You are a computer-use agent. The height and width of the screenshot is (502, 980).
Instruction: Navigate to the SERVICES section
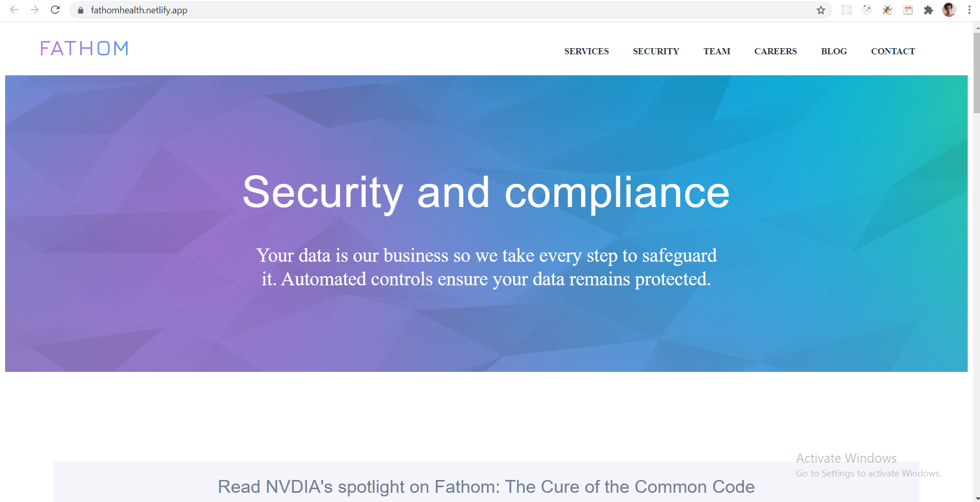pos(586,51)
